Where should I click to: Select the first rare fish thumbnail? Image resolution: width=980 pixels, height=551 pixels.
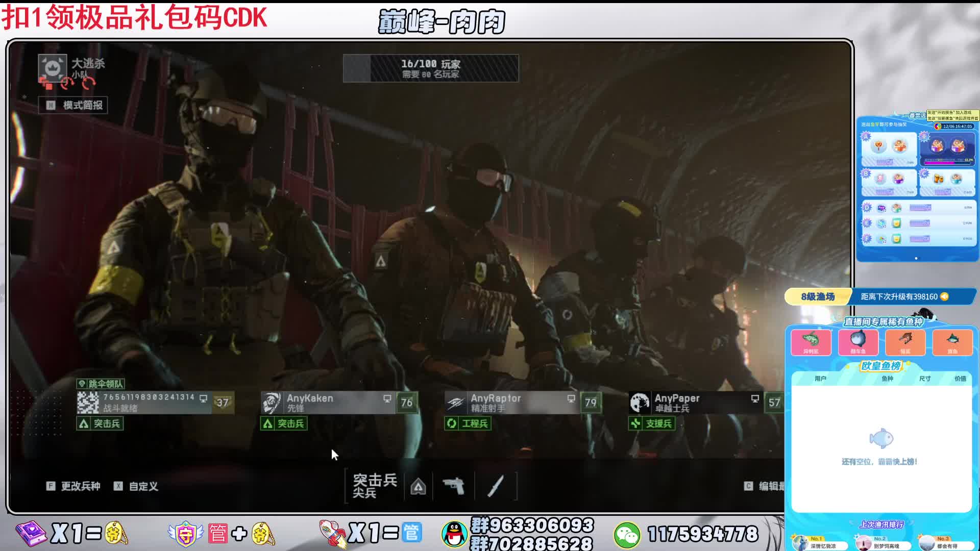(811, 341)
